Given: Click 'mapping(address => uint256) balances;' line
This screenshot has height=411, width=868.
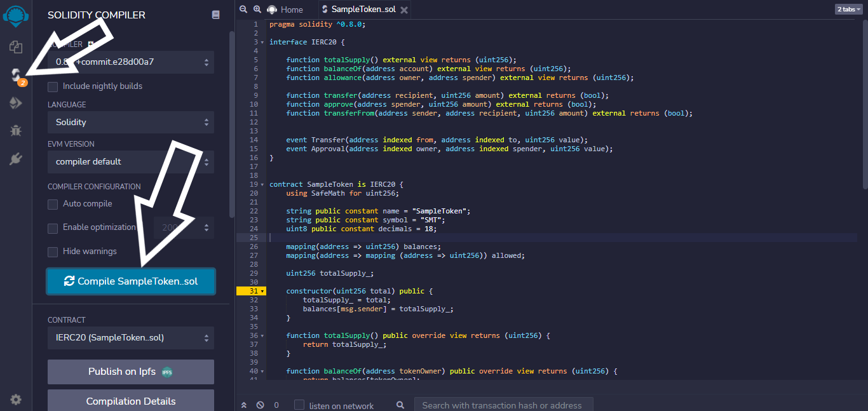Looking at the screenshot, I should [x=363, y=246].
